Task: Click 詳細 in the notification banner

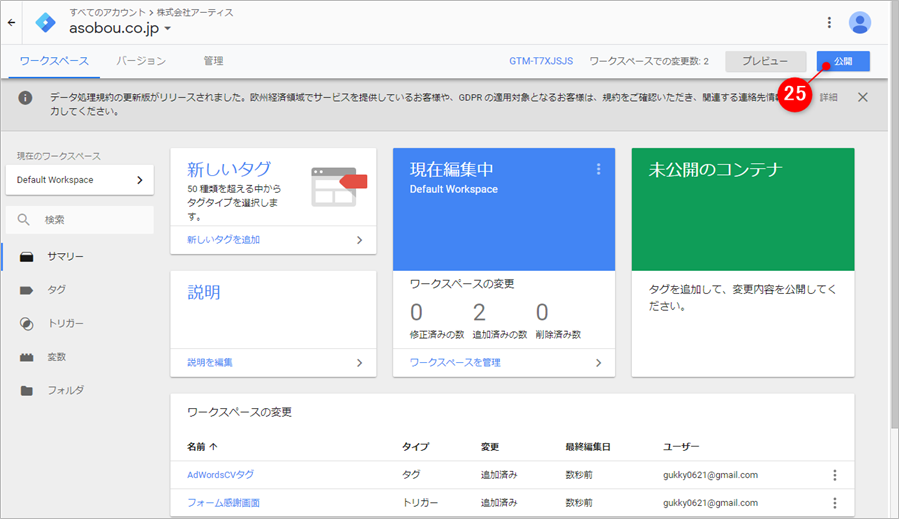Action: 828,97
